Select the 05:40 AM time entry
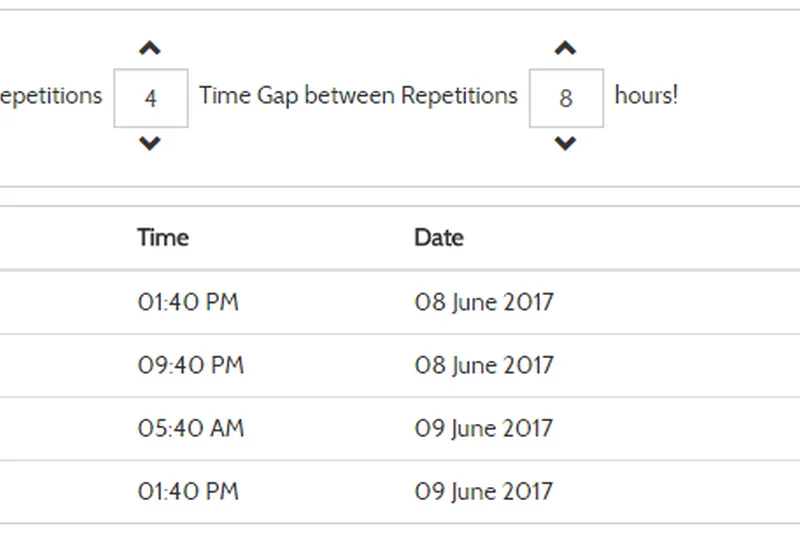The height and width of the screenshot is (533, 800). point(190,429)
